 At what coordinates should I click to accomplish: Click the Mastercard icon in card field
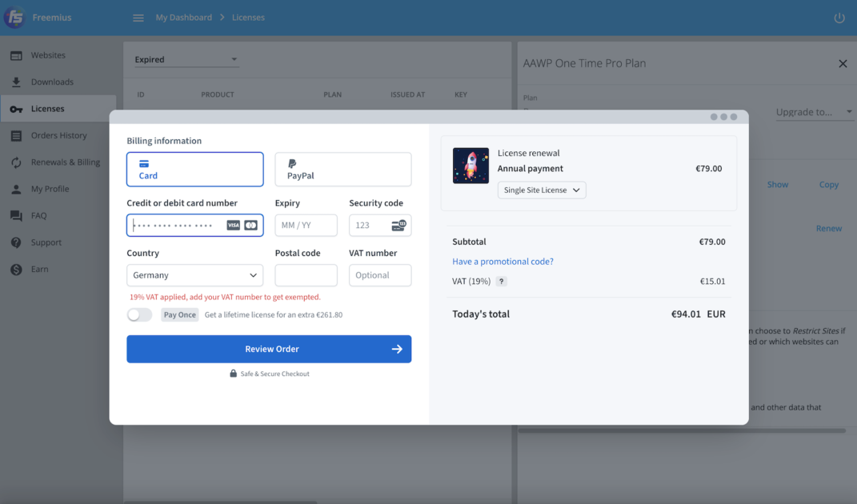pos(251,226)
